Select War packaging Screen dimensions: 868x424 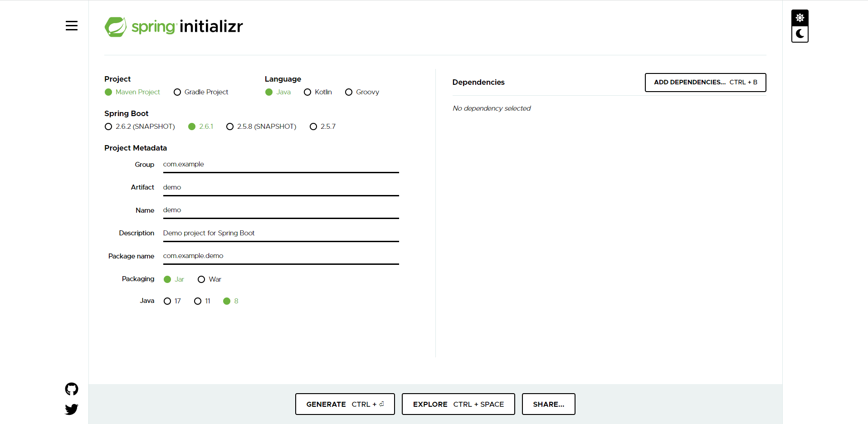[x=210, y=279]
